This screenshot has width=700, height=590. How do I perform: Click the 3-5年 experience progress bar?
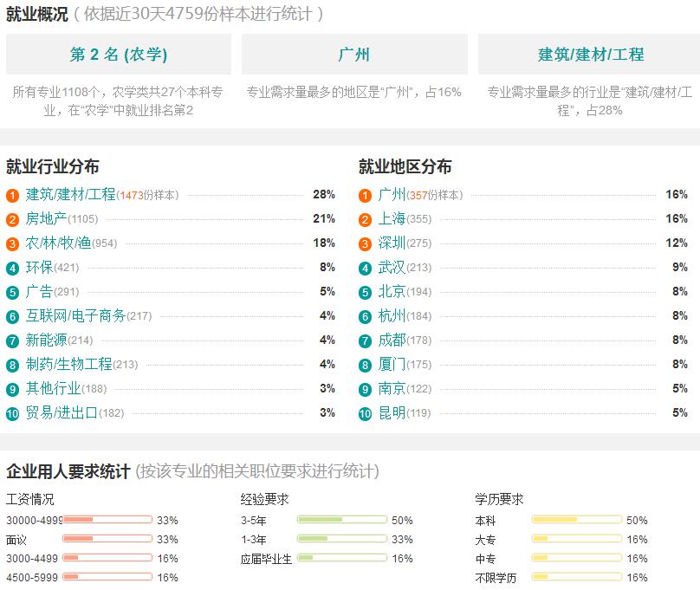point(342,520)
